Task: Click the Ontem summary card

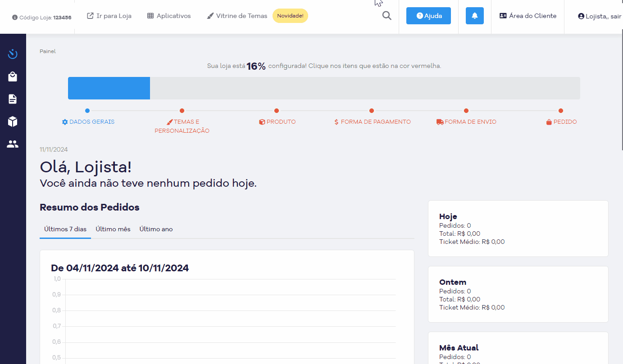Action: coord(518,294)
